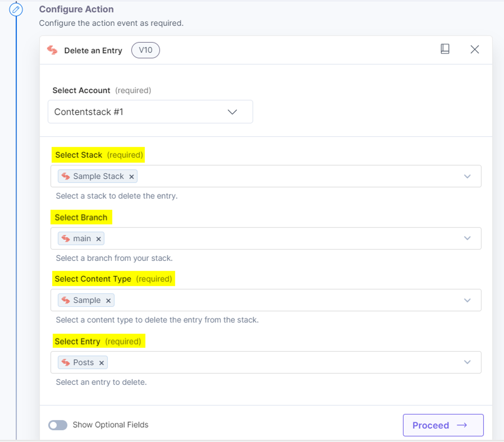This screenshot has width=504, height=442.
Task: Open the Select Account dropdown
Action: [150, 112]
